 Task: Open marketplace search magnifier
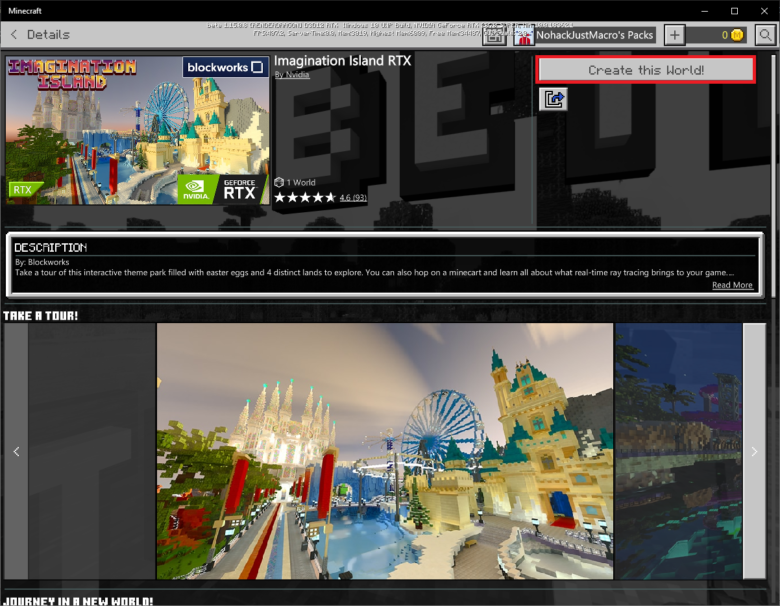point(765,35)
